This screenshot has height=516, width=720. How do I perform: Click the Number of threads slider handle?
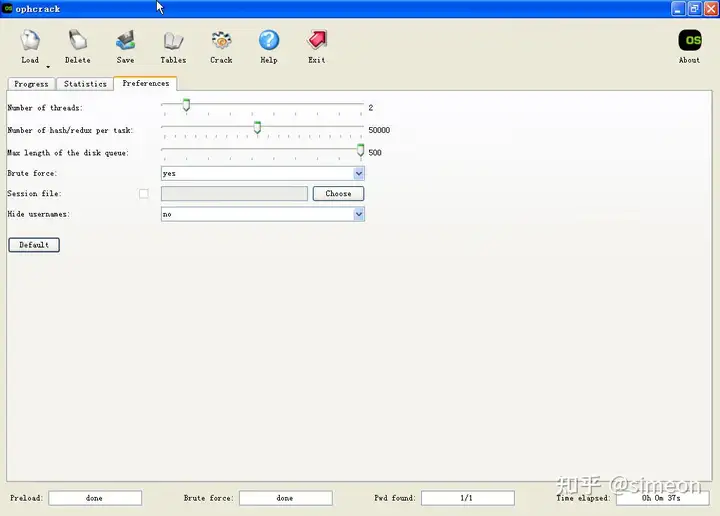click(186, 105)
